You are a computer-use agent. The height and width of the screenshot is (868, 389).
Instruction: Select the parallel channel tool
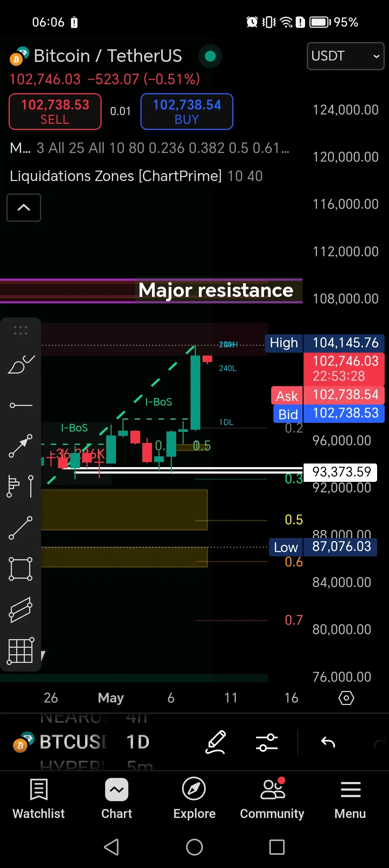(x=21, y=610)
